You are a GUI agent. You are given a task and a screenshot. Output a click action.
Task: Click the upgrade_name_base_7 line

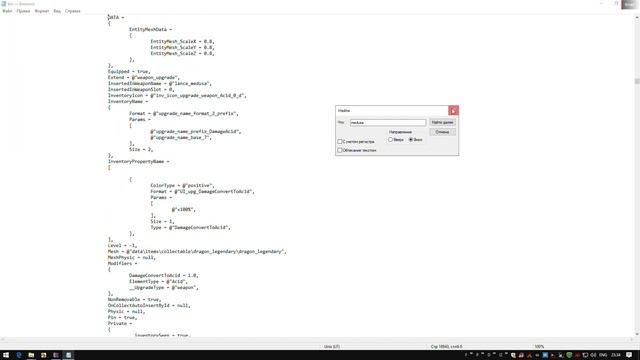(181, 138)
